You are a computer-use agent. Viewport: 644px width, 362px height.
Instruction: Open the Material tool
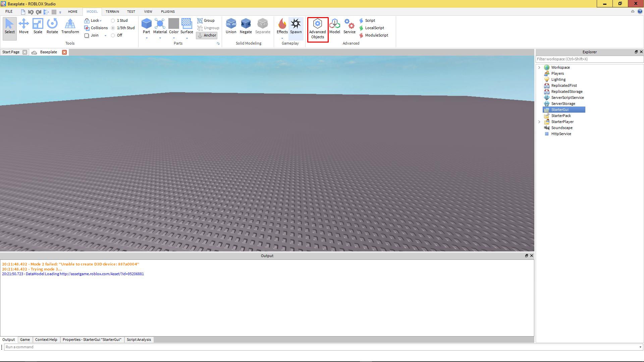coord(160,27)
